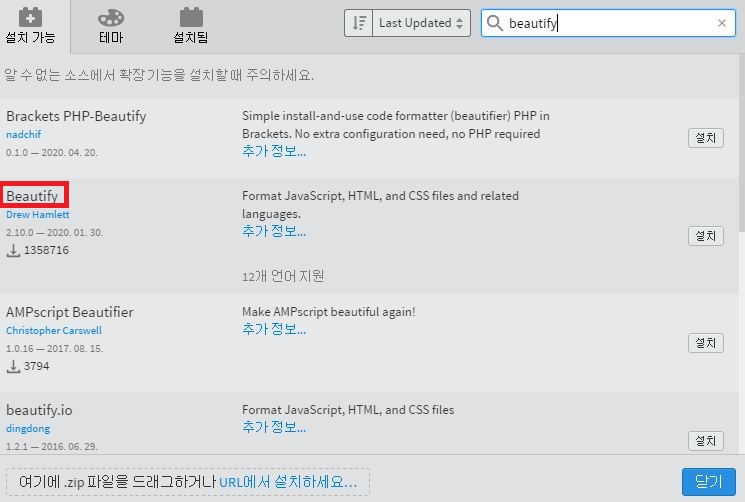Click the zip file drop zone
Image resolution: width=745 pixels, height=502 pixels.
(188, 482)
